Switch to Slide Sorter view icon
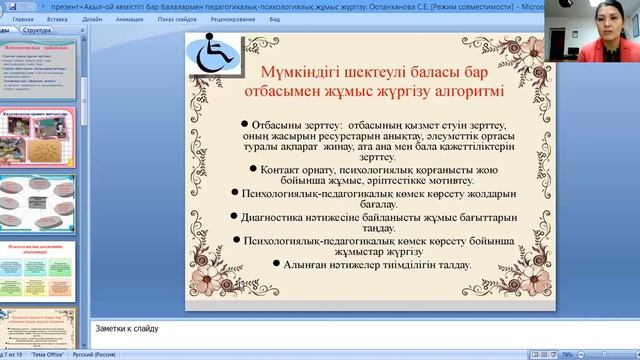 coord(544,355)
